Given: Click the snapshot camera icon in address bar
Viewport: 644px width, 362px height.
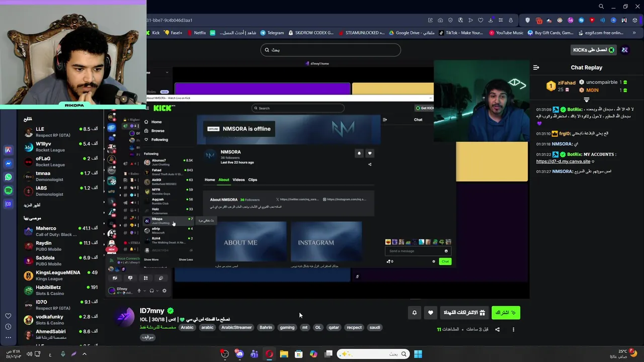Looking at the screenshot, I should (x=440, y=20).
